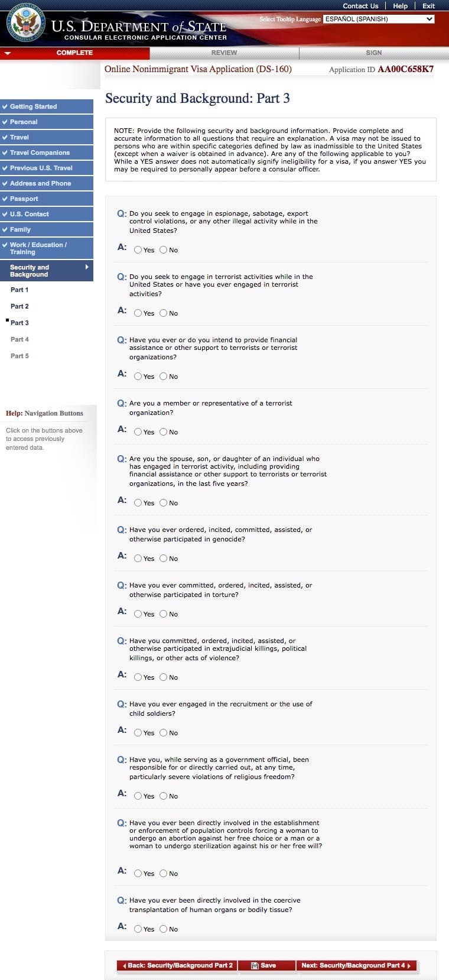This screenshot has height=980, width=449.
Task: Click the right arrow on Next button
Action: 409,966
